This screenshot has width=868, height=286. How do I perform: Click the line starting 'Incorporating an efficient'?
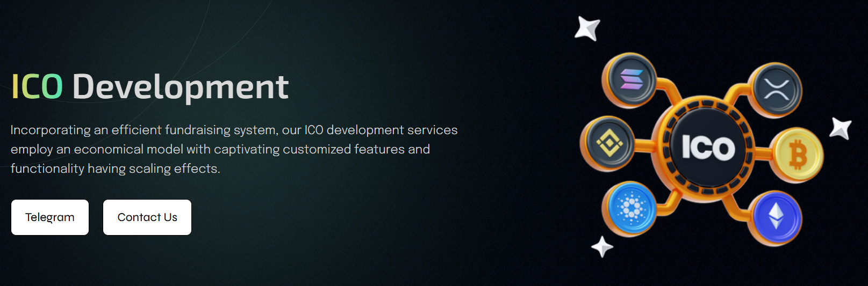234,130
